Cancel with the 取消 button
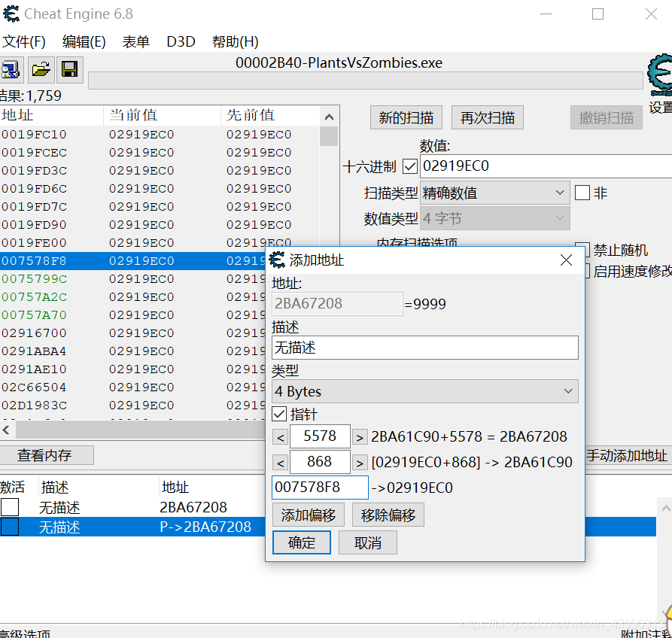 [368, 542]
